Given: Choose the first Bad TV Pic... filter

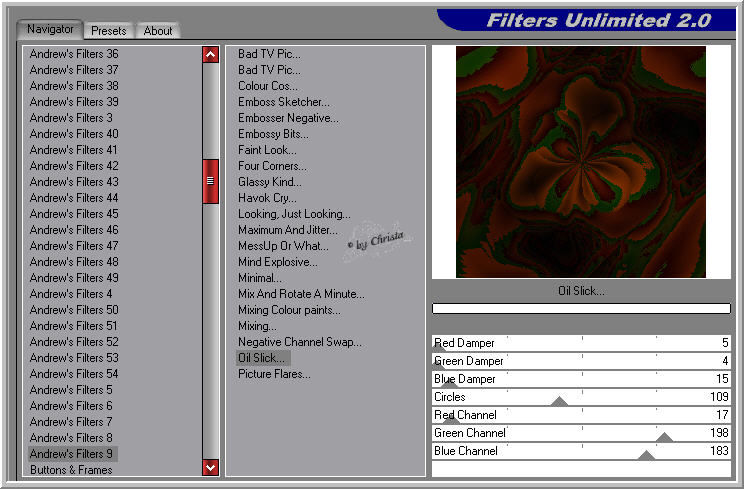Looking at the screenshot, I should click(x=269, y=54).
